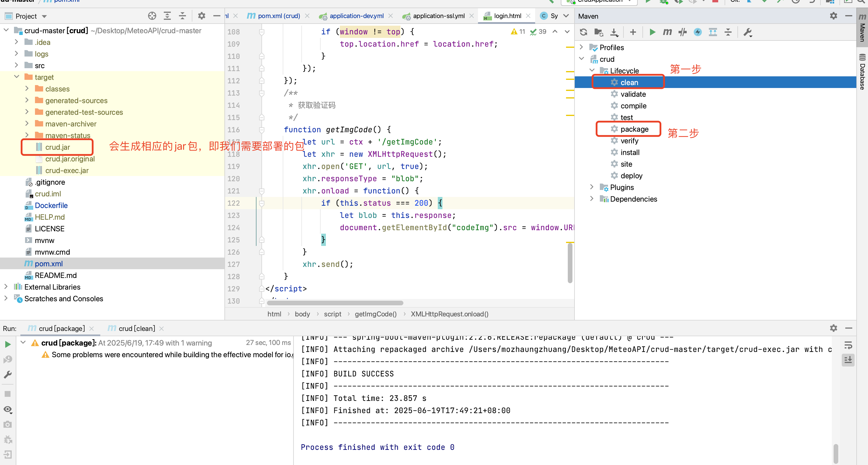Rerun the crud package build

tap(8, 344)
